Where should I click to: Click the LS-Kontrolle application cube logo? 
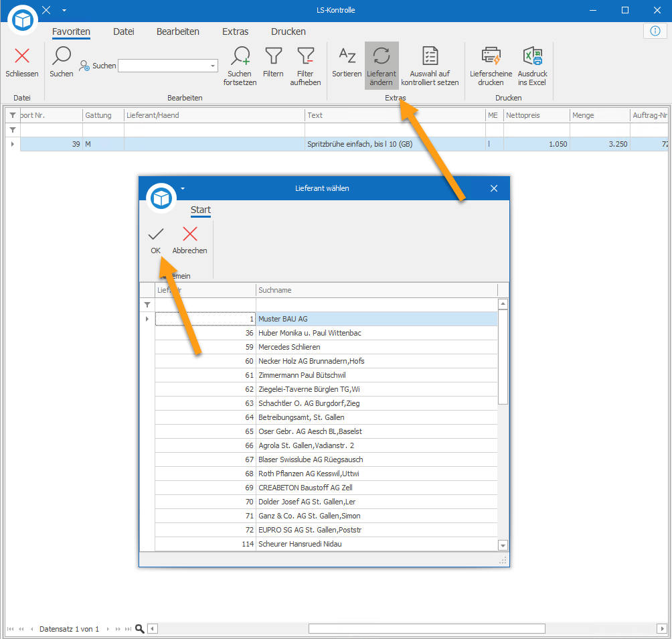[22, 20]
